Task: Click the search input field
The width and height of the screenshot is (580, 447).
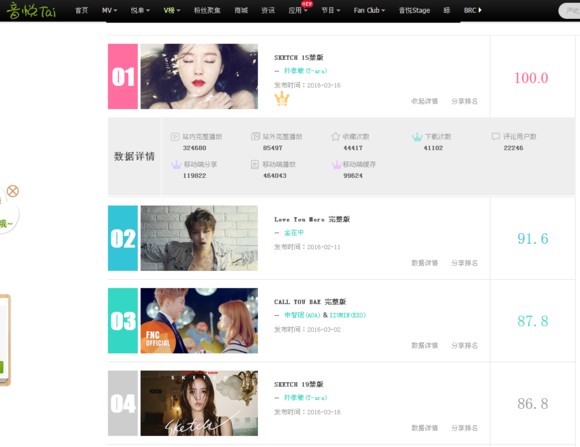Action: [x=570, y=11]
